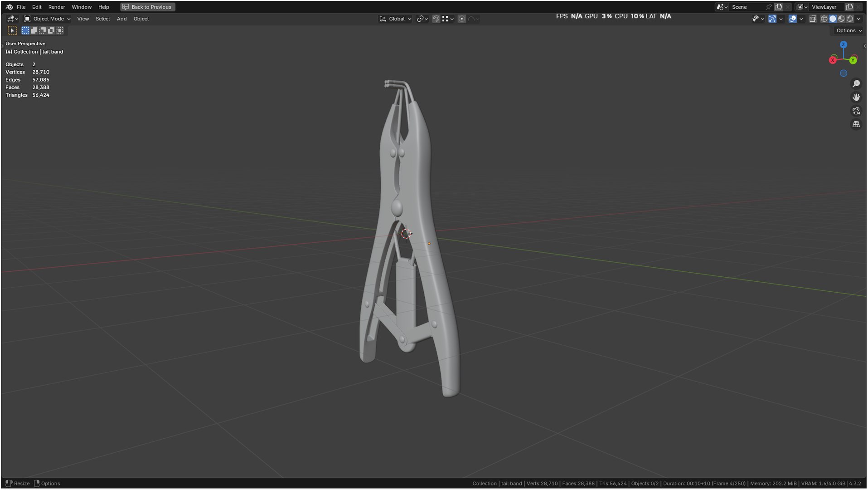The width and height of the screenshot is (868, 490).
Task: Toggle X-Ray mode
Action: (813, 19)
